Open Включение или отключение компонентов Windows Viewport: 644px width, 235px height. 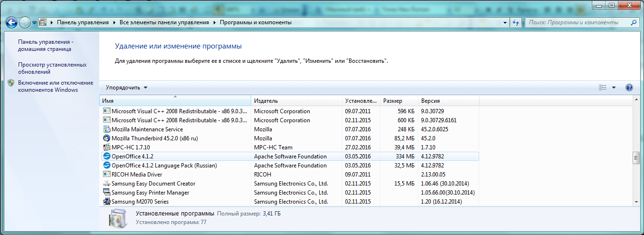pos(56,86)
